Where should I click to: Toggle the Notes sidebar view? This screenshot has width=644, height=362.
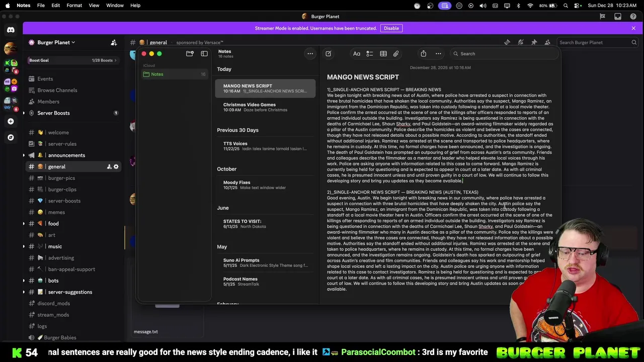coord(204,54)
